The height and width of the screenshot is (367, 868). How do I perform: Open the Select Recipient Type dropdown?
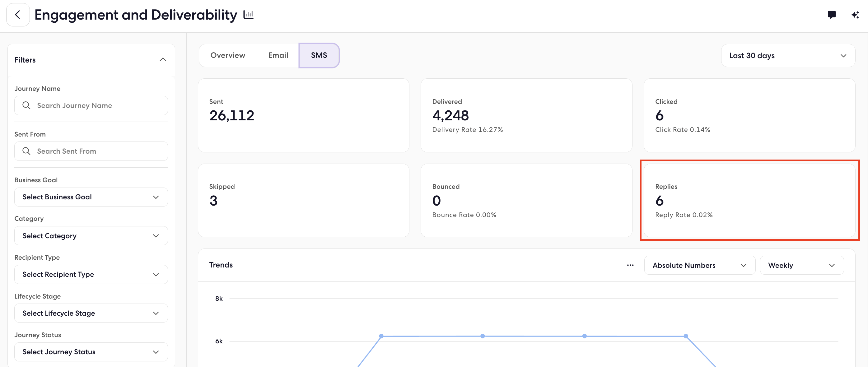[91, 274]
